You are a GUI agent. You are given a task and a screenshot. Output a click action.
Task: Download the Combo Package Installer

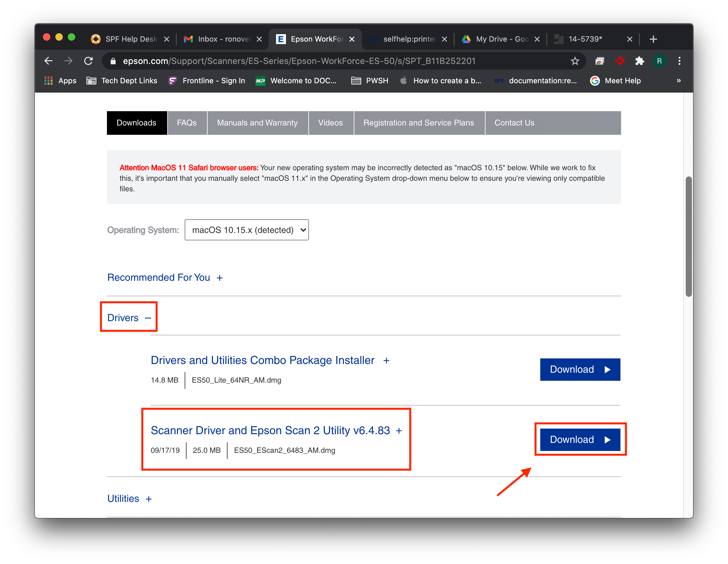coord(580,370)
